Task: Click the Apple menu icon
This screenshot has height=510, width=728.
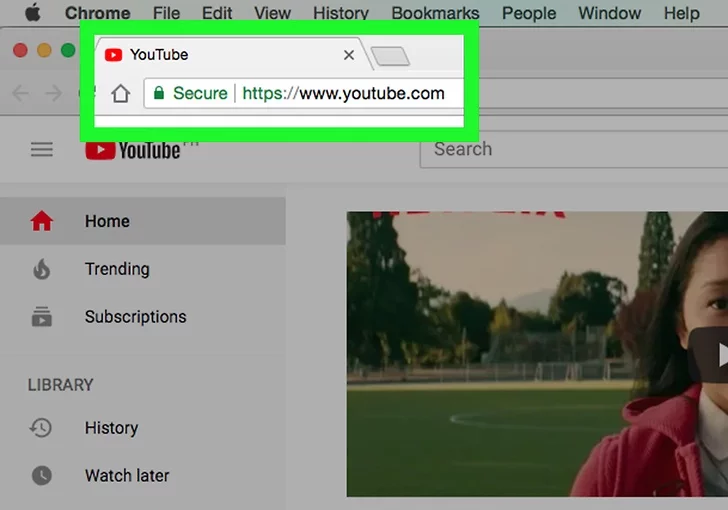Action: pos(33,13)
